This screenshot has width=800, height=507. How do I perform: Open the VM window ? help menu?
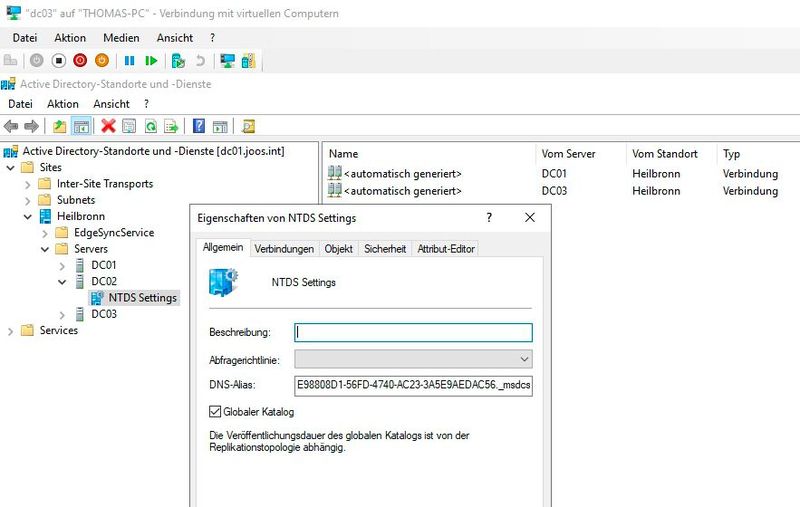click(212, 38)
